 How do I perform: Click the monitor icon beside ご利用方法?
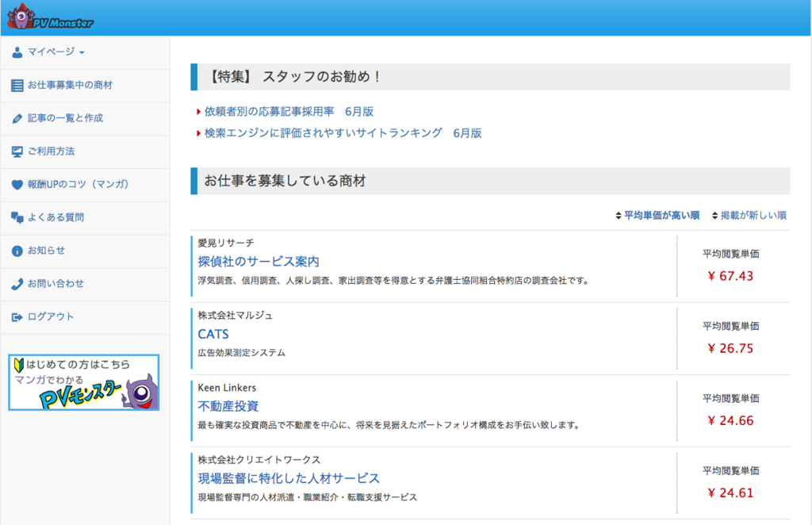pos(17,151)
